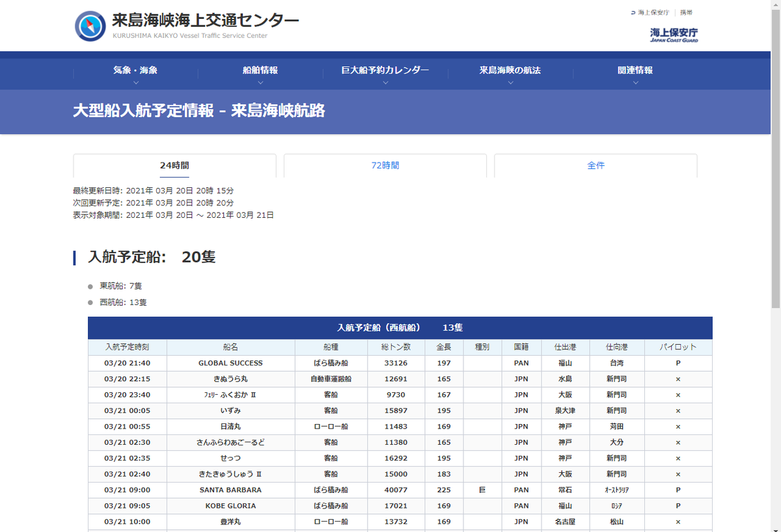Expand the chevron under 関連情報
The image size is (781, 532).
point(635,83)
